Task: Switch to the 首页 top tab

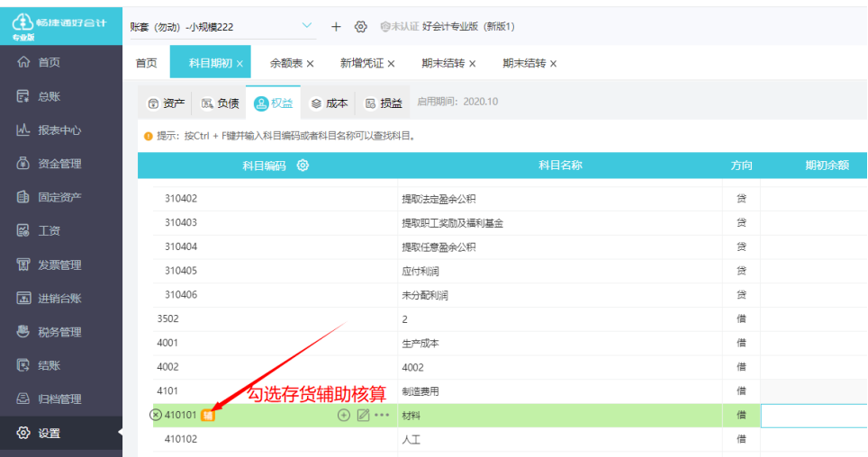Action: [x=147, y=63]
